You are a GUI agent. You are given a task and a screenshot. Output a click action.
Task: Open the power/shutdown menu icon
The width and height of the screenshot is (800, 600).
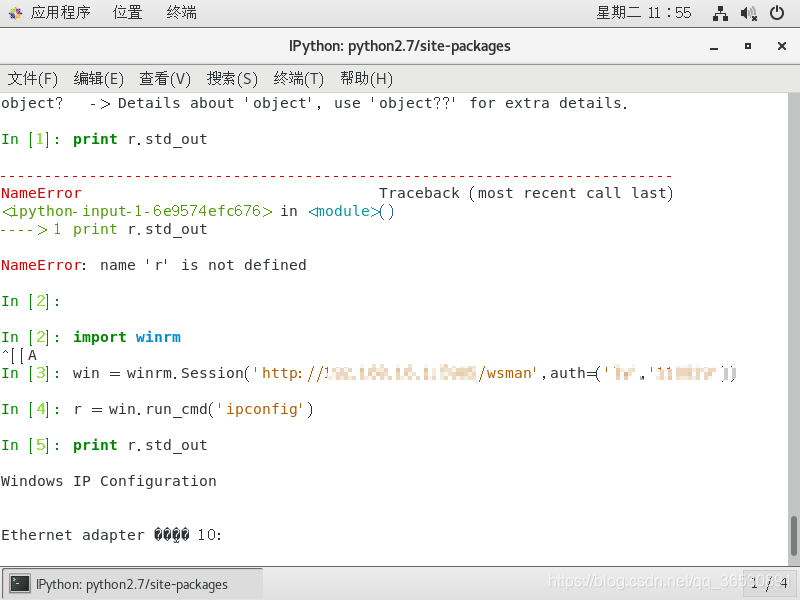click(778, 12)
